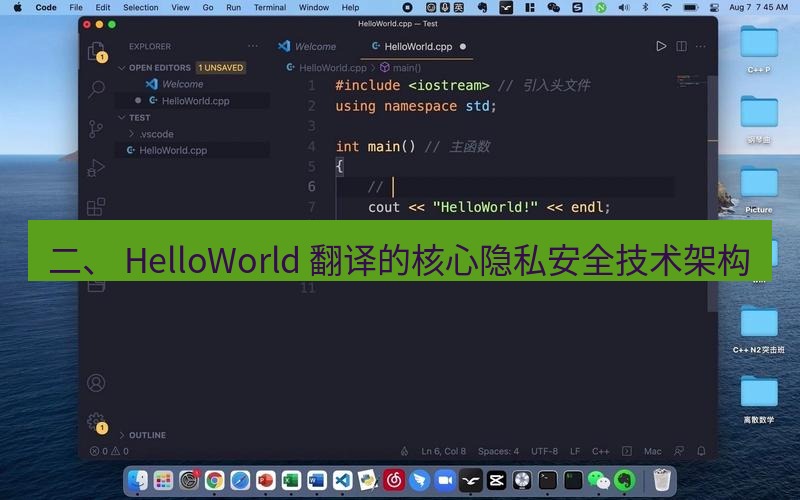Open Word from the Dock

(x=317, y=481)
